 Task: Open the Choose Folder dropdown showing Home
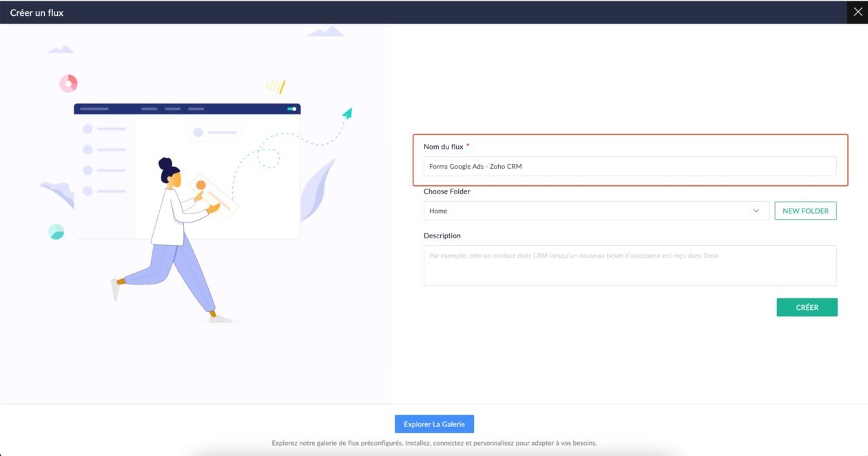595,211
